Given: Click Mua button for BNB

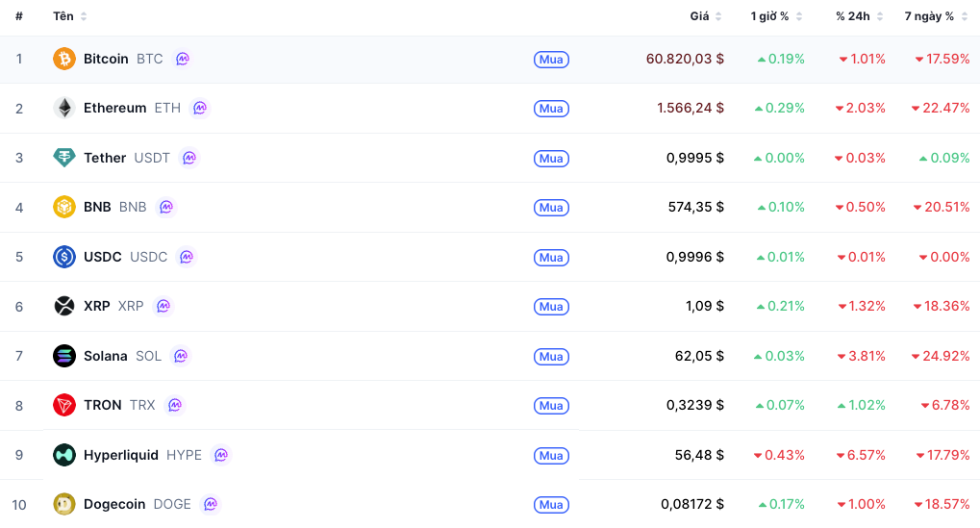Looking at the screenshot, I should click(551, 208).
